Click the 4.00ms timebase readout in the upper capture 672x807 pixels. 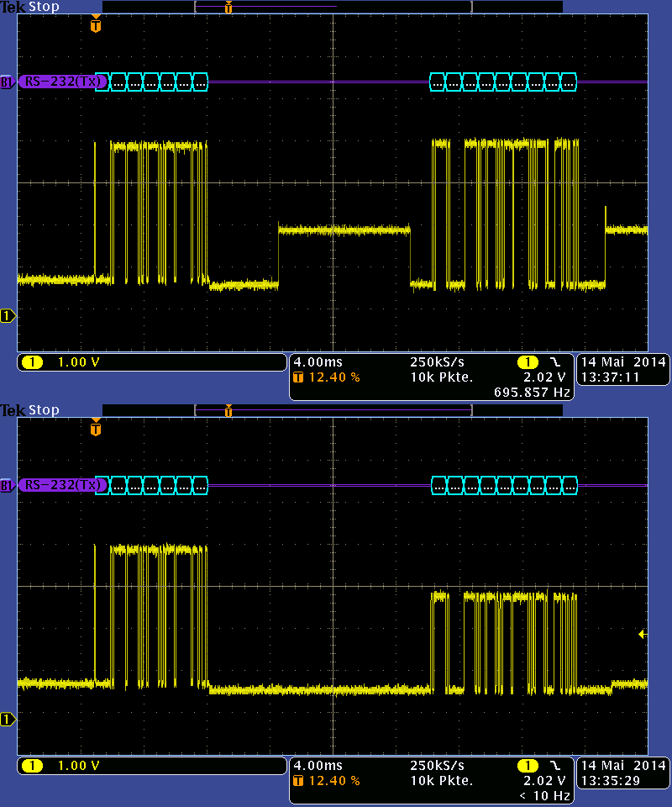318,362
